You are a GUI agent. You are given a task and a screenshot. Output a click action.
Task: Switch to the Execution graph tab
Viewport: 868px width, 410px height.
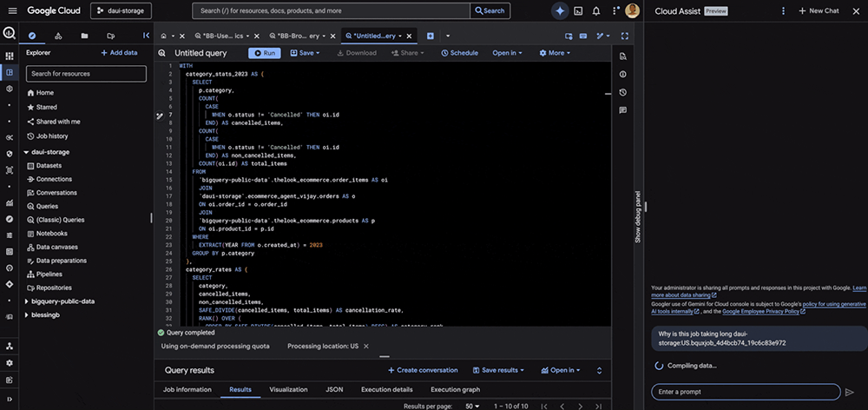(455, 389)
